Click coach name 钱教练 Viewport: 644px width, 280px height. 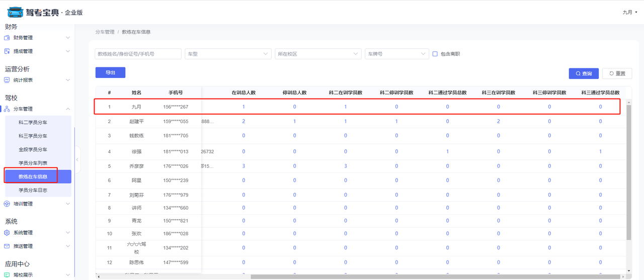137,136
